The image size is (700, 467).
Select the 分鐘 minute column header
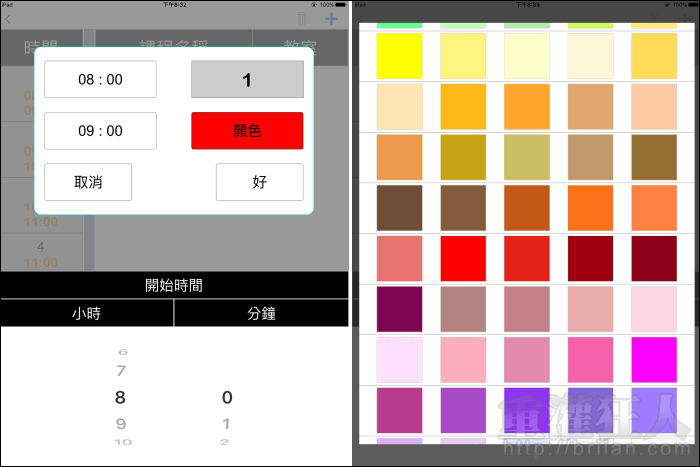point(261,313)
